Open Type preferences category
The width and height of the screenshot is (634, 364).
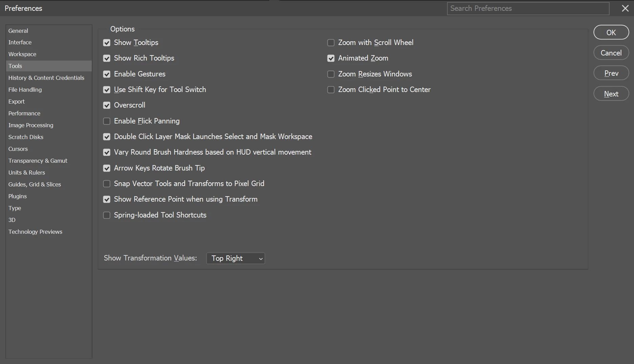point(49,208)
